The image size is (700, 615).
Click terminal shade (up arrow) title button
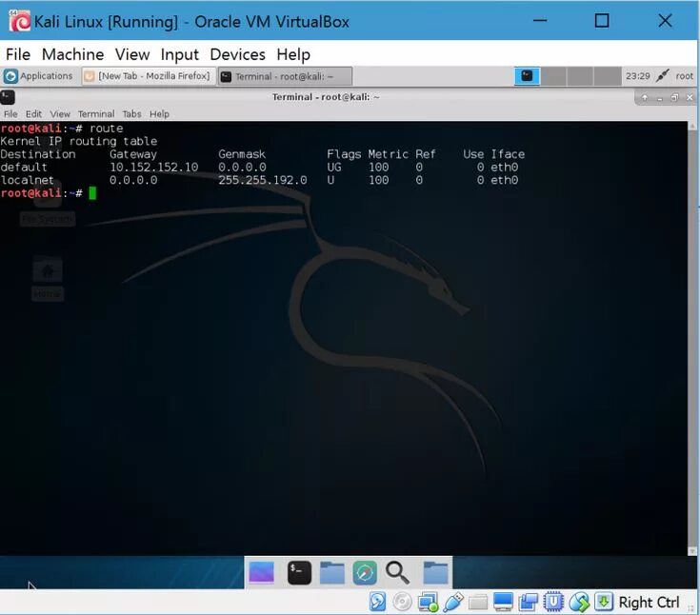coord(645,97)
